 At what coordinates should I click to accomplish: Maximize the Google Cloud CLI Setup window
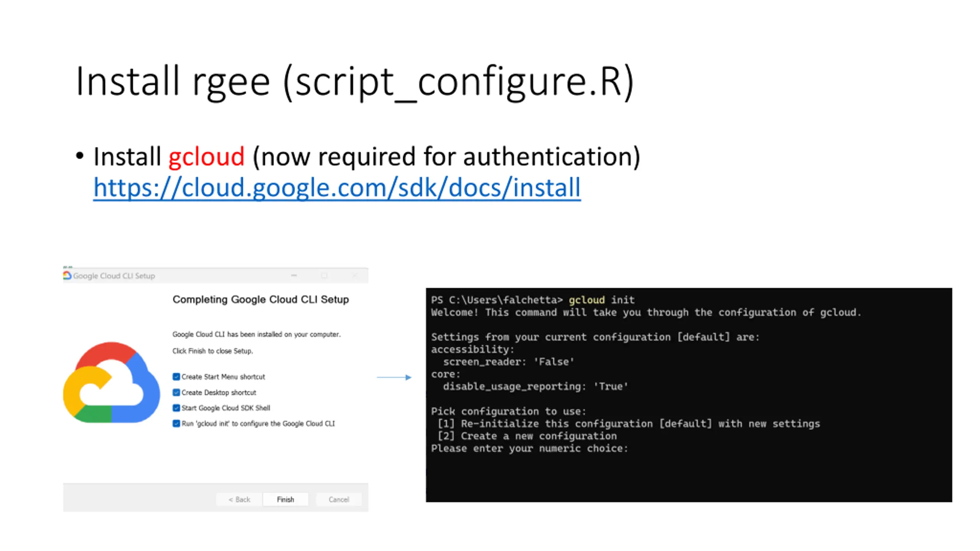tap(324, 275)
